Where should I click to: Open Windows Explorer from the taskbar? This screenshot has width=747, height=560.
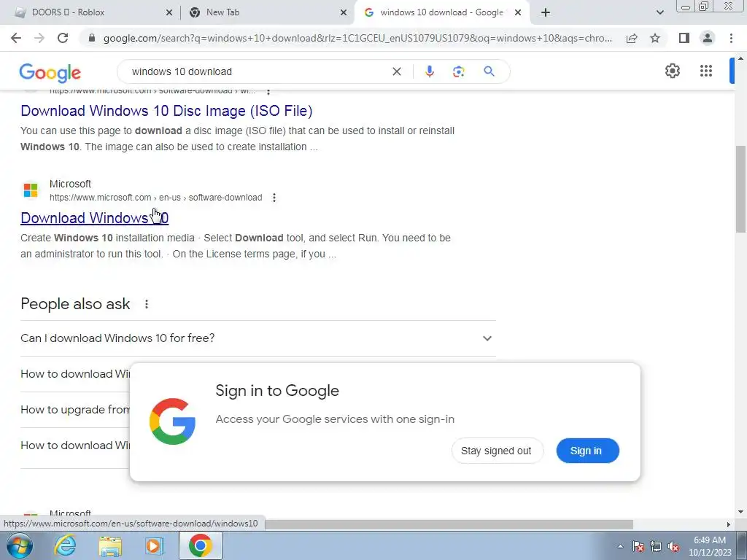(110, 546)
